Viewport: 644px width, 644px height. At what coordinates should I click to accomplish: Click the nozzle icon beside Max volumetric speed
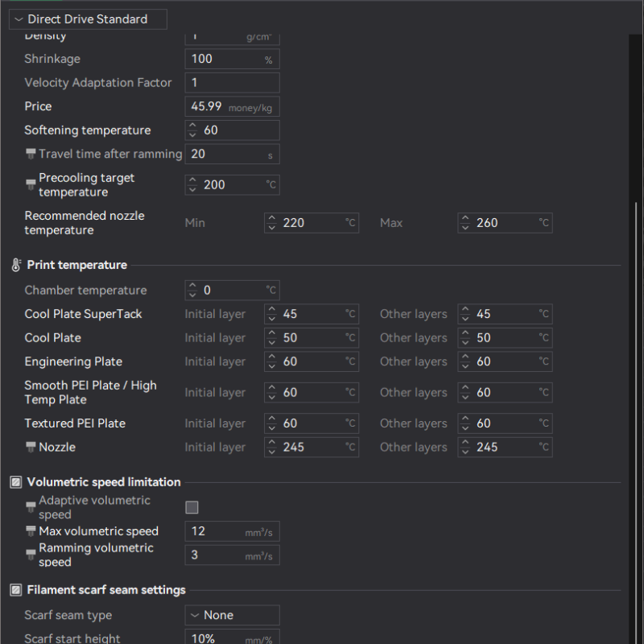31,531
